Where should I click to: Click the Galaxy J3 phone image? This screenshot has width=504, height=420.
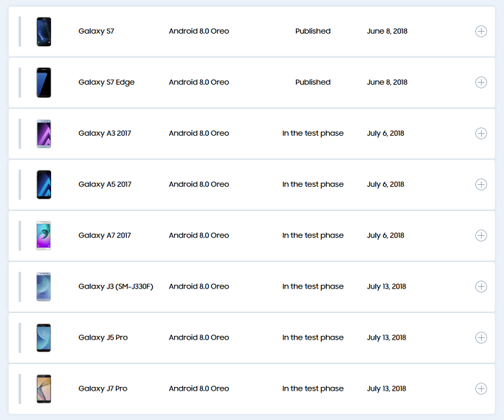(44, 287)
